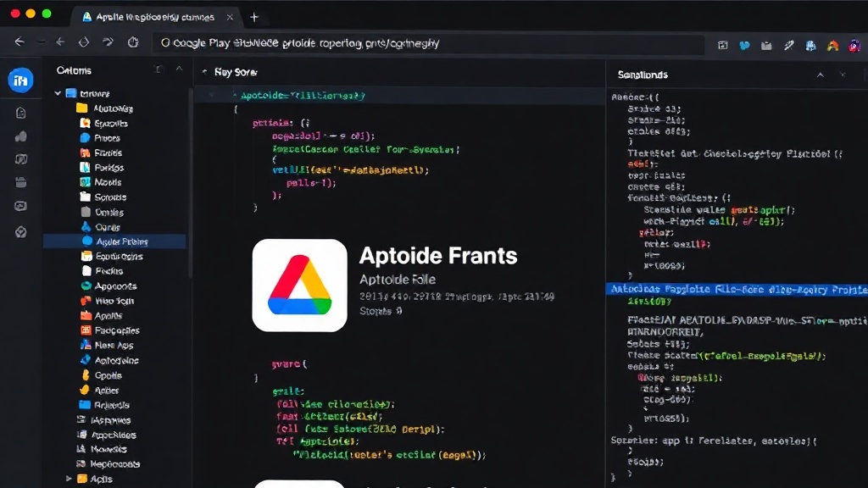Image resolution: width=868 pixels, height=488 pixels.
Task: Click the Aptoide Folle subtitle link
Action: tap(397, 280)
